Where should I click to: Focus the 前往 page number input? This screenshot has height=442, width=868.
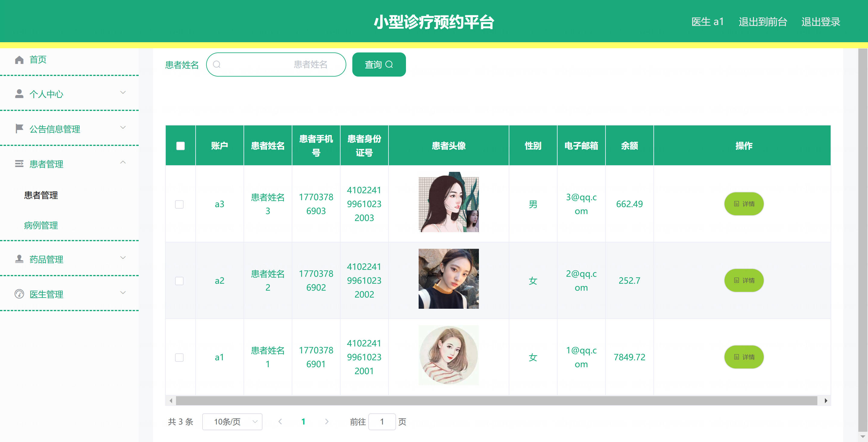382,422
